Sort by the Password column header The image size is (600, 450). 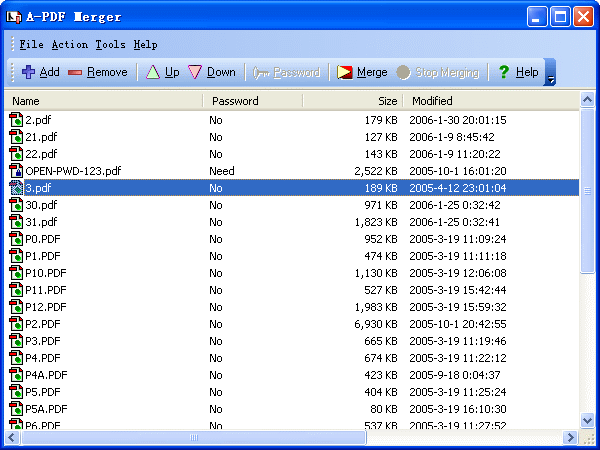coord(253,101)
